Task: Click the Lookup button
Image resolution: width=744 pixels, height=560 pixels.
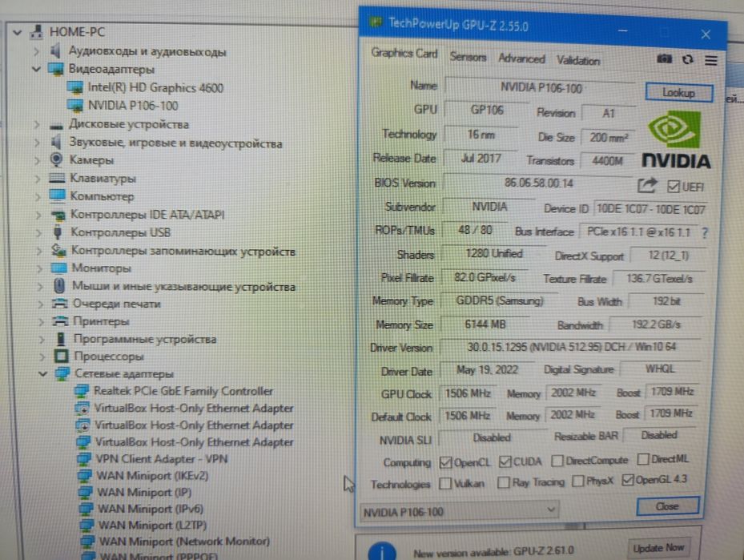Action: [678, 93]
